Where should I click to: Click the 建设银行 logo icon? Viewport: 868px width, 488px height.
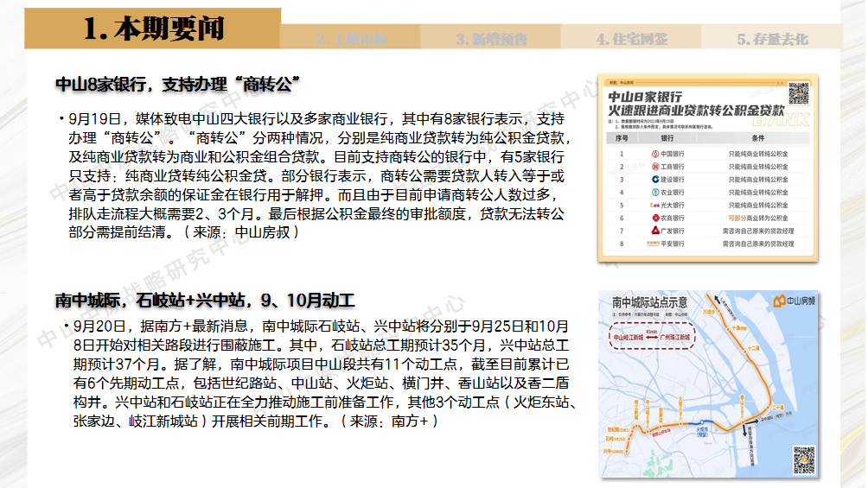coord(654,180)
